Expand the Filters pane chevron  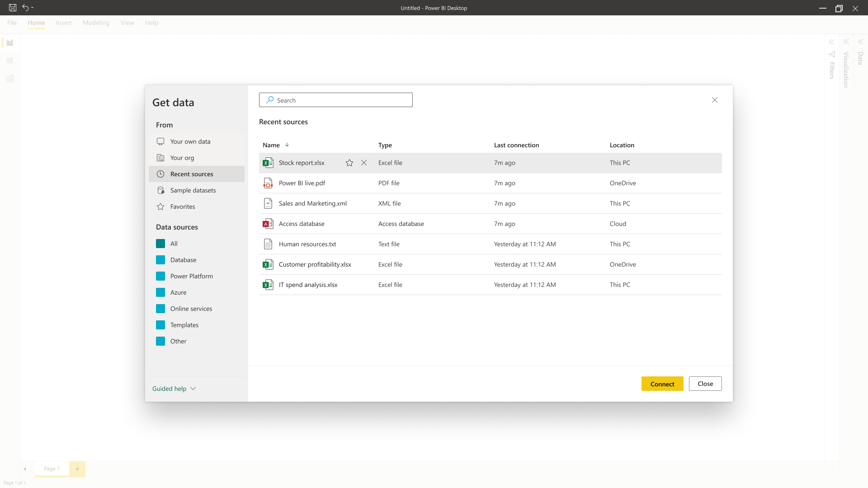pyautogui.click(x=831, y=42)
